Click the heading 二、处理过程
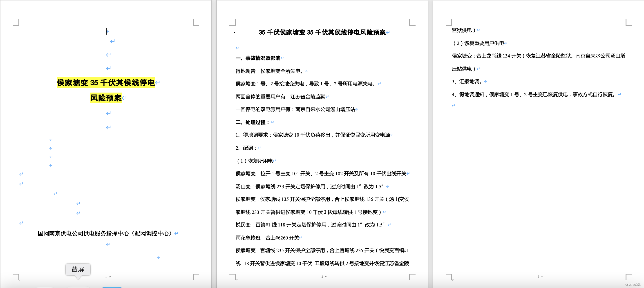 coord(252,122)
